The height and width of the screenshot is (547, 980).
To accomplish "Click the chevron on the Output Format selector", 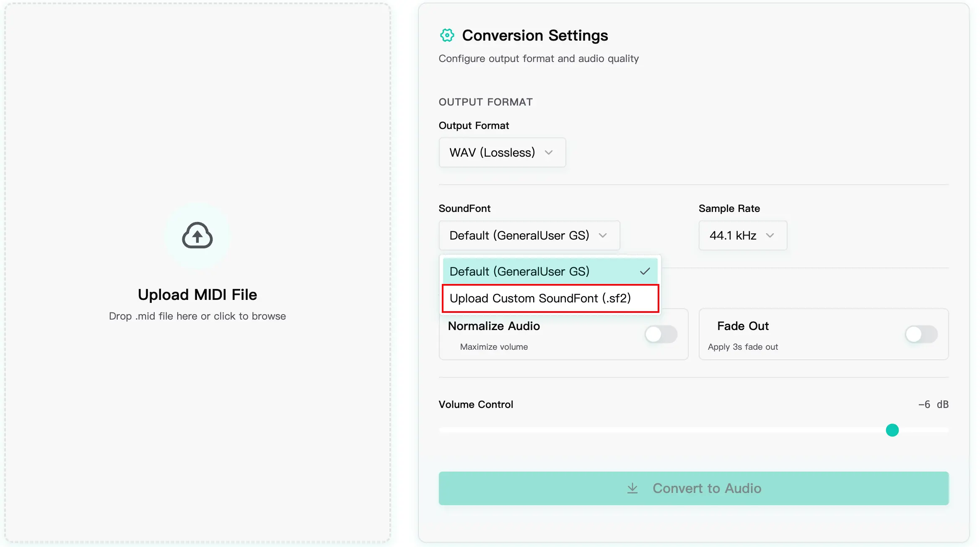I will pos(549,152).
